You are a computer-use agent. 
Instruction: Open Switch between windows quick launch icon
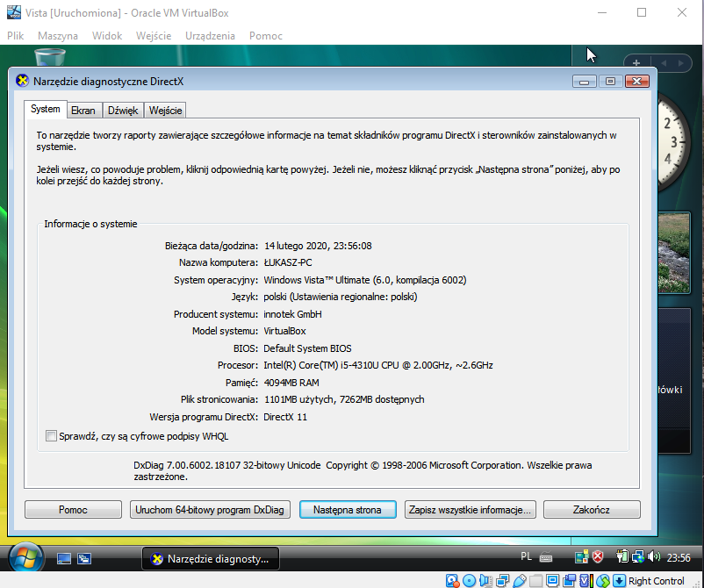coord(84,558)
